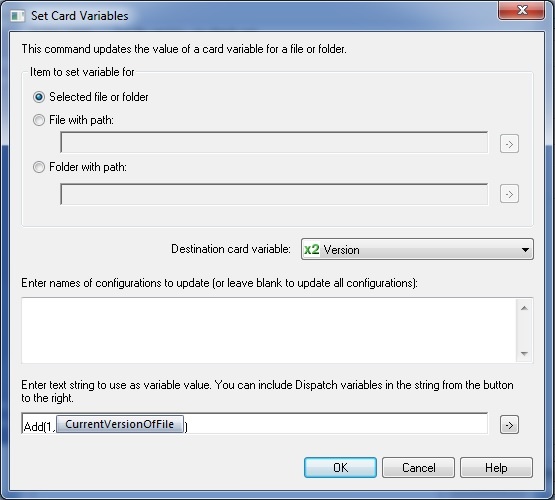Click scroll up arrow in configurations box

pos(525,308)
